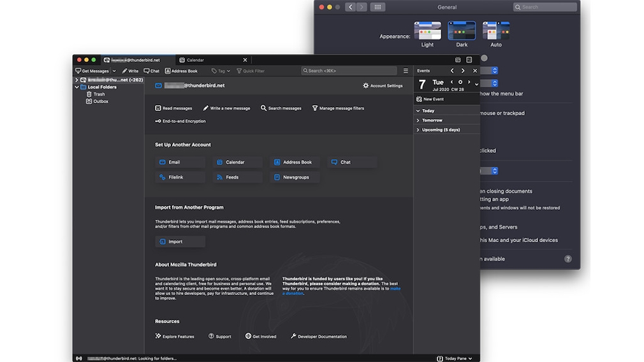Set up a Feeds account

(x=237, y=177)
